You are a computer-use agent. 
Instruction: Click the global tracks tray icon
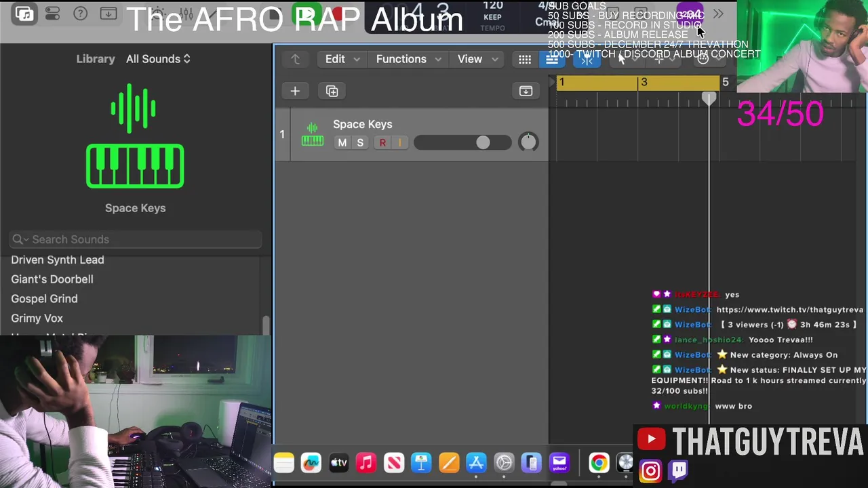tap(526, 91)
